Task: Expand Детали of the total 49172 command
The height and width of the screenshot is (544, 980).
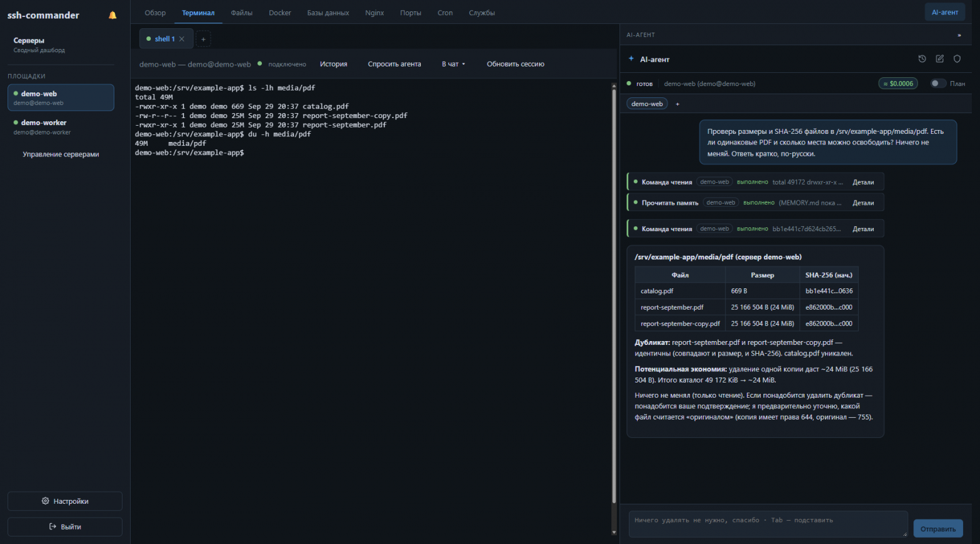Action: pos(863,182)
